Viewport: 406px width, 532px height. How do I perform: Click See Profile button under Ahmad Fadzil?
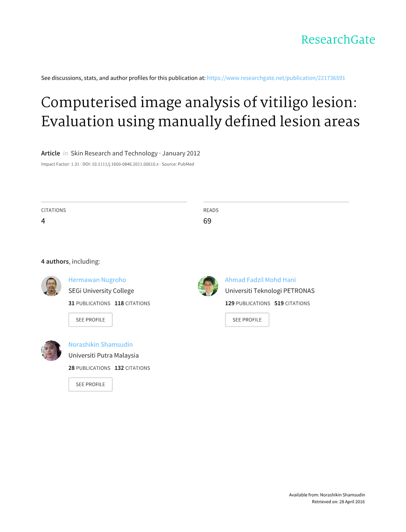click(x=247, y=320)
